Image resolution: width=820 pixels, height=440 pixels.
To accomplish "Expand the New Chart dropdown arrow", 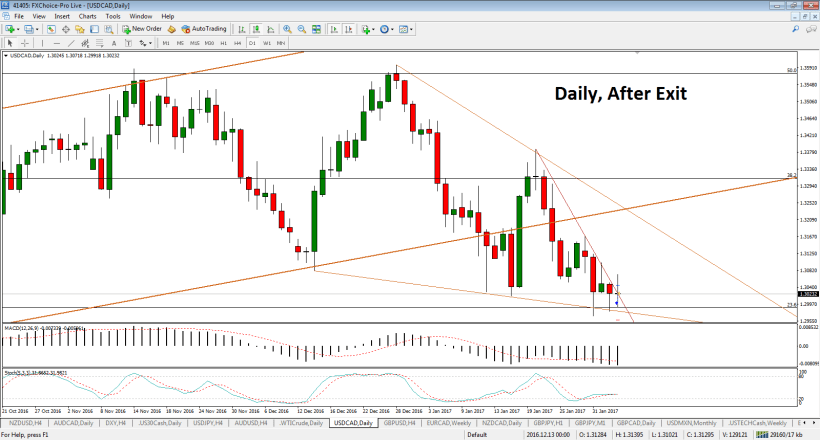I will (x=18, y=29).
